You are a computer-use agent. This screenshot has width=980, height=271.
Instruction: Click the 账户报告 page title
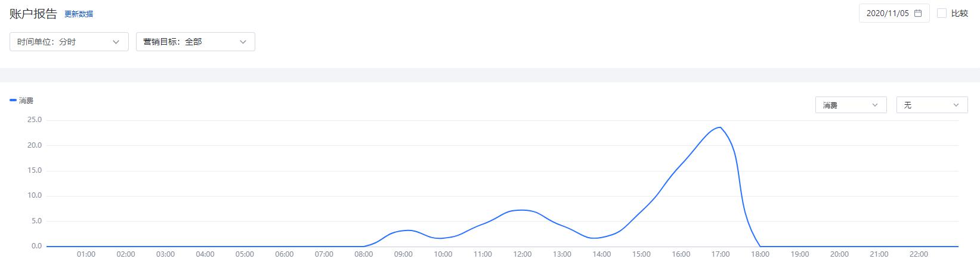33,14
